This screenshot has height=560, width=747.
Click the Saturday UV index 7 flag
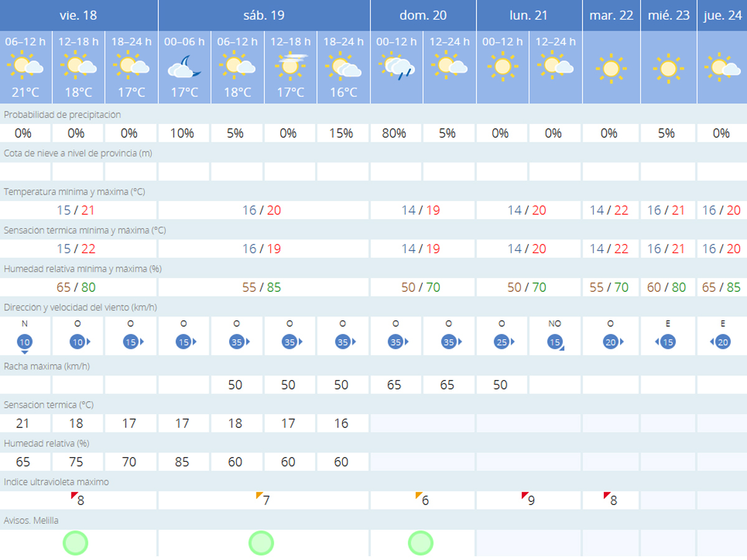(x=260, y=495)
